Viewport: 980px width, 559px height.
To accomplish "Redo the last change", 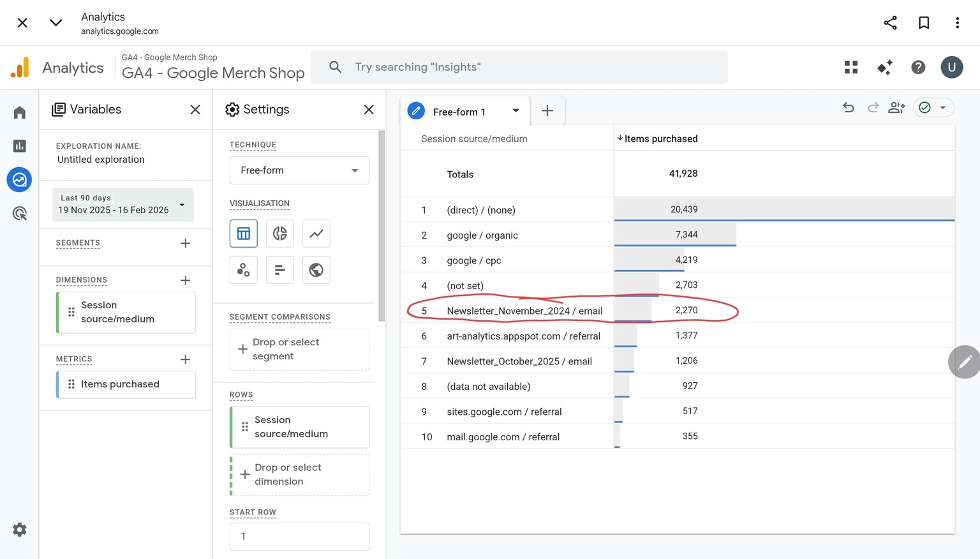I will tap(873, 107).
